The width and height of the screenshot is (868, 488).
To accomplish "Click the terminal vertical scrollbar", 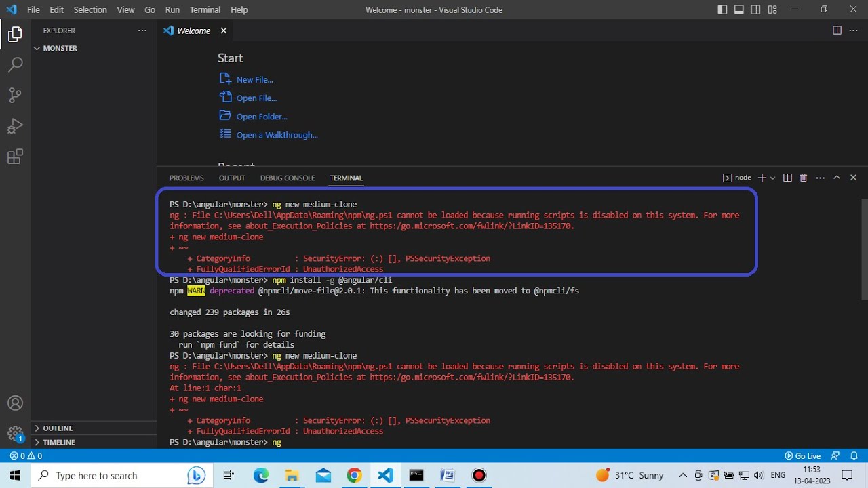I will point(864,249).
